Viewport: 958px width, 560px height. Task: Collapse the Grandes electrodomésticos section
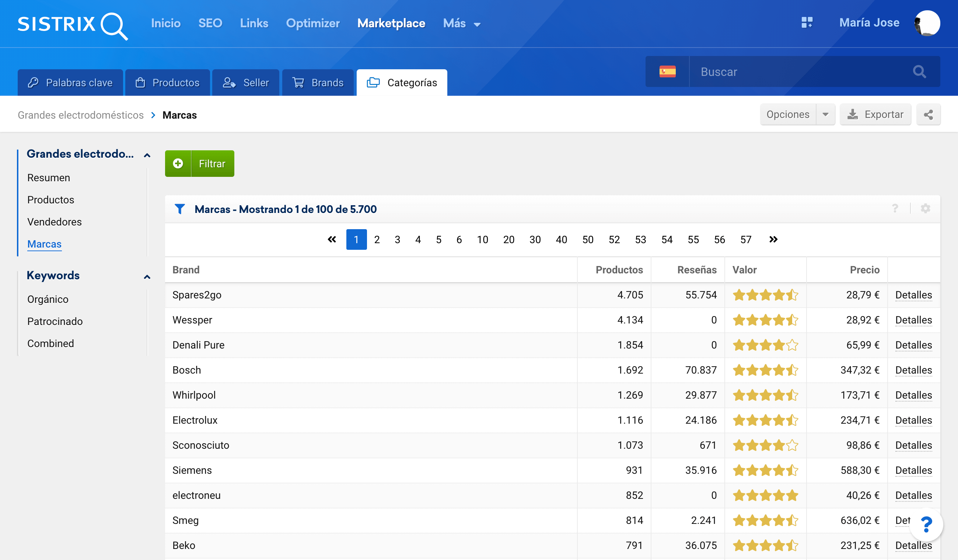pyautogui.click(x=147, y=155)
